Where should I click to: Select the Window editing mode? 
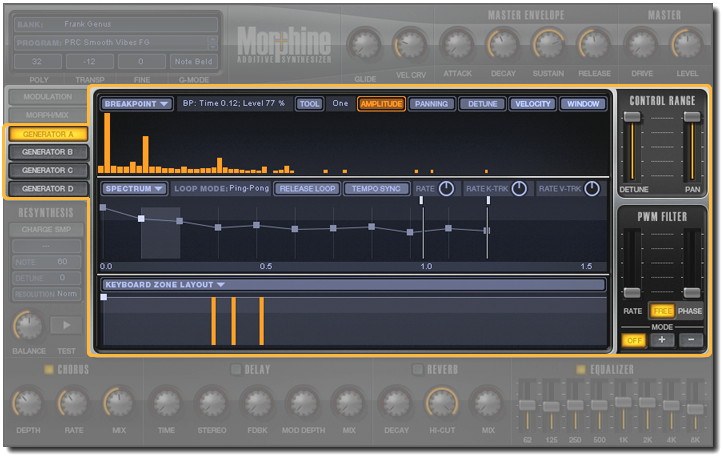click(x=583, y=104)
